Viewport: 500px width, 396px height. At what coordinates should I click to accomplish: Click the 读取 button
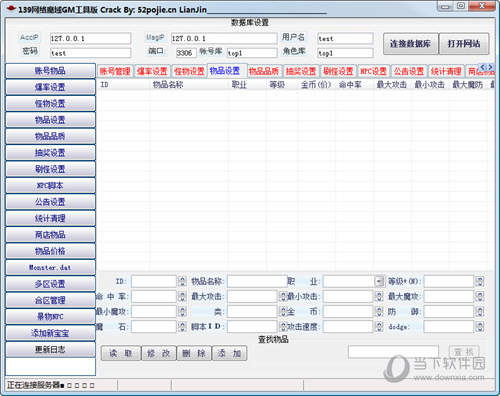[121, 353]
